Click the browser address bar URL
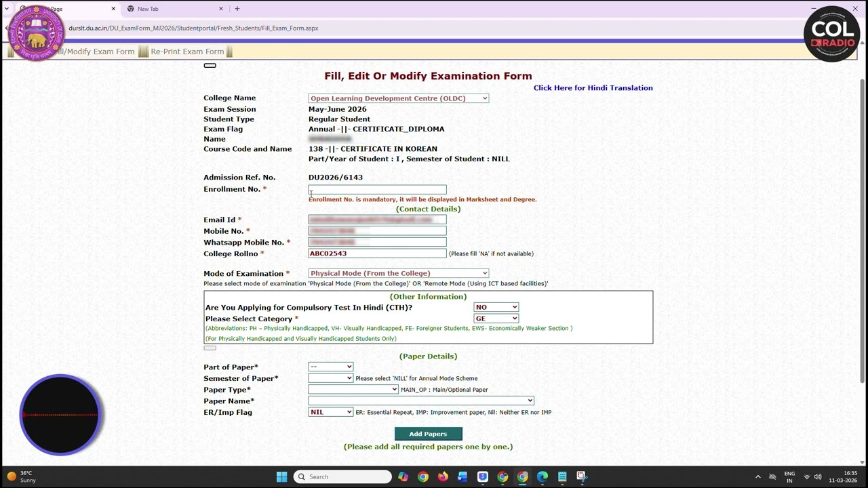Viewport: 868px width, 488px height. tap(193, 28)
